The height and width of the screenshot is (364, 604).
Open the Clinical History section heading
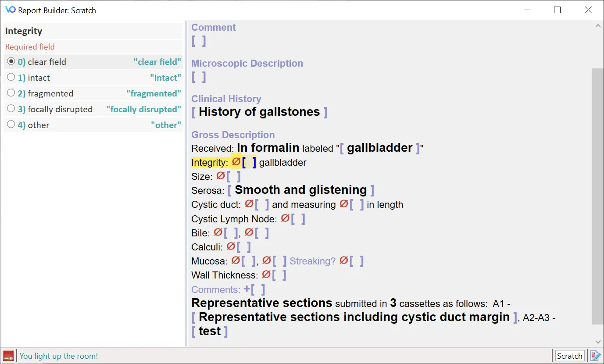click(x=226, y=99)
